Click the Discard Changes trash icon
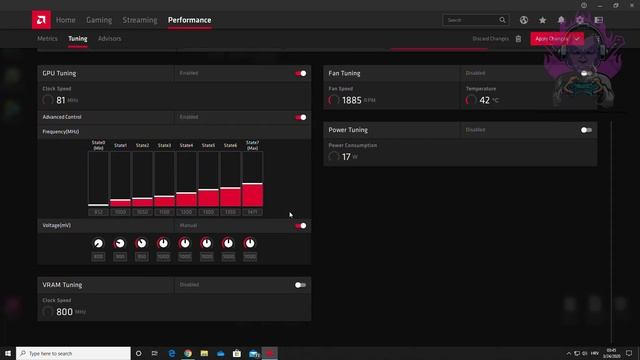Image resolution: width=640 pixels, height=360 pixels. [x=518, y=39]
